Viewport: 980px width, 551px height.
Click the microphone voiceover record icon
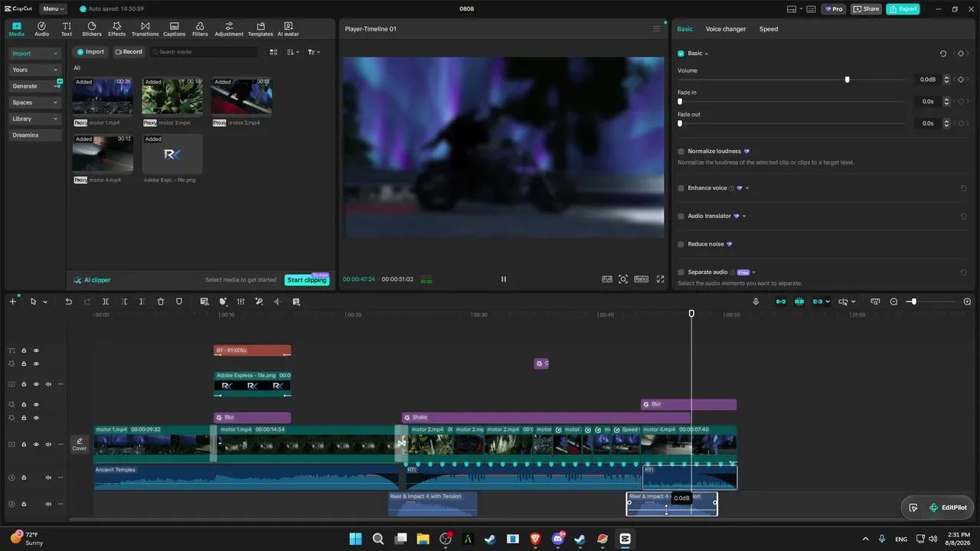point(756,302)
